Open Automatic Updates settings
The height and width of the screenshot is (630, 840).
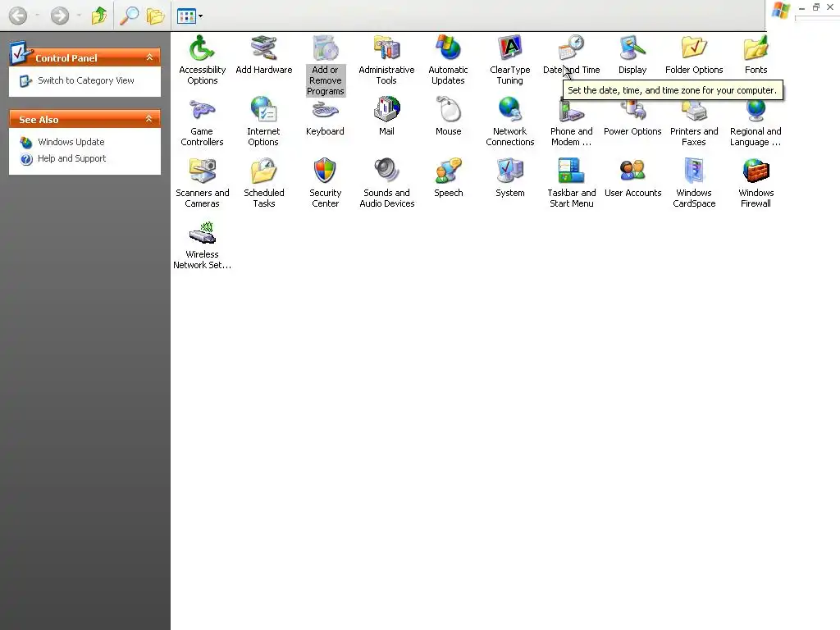click(x=448, y=59)
